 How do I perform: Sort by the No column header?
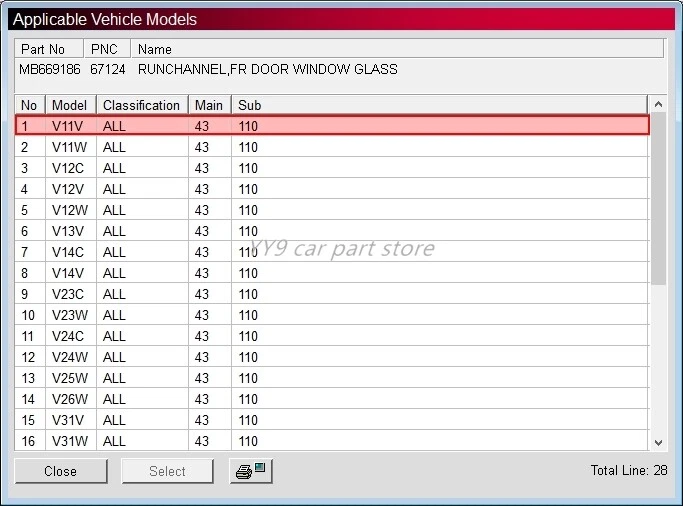[x=30, y=105]
